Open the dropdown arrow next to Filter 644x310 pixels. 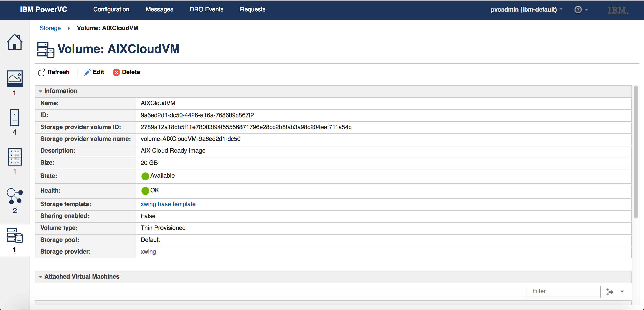pos(622,292)
